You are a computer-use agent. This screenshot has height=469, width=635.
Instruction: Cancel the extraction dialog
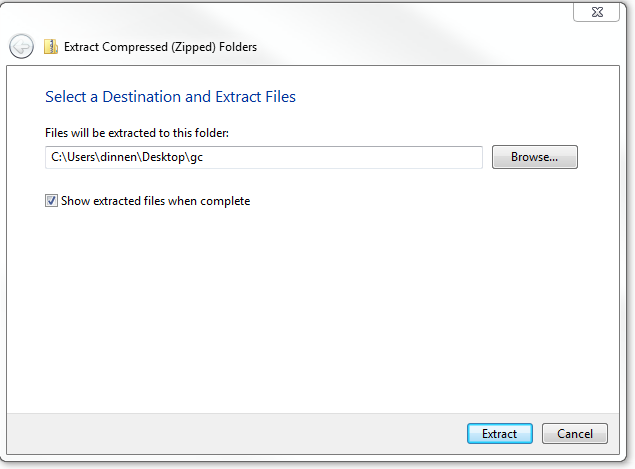574,433
